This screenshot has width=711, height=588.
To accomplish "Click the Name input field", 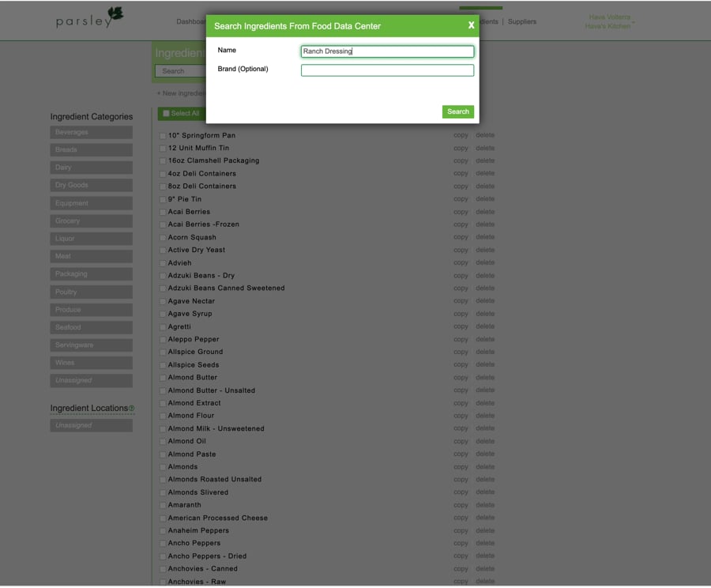I will 387,51.
